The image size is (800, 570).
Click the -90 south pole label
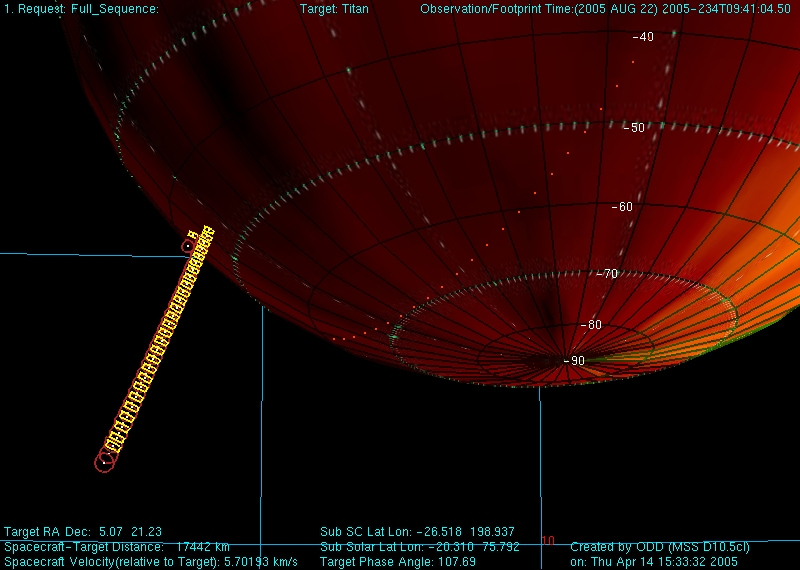click(574, 361)
